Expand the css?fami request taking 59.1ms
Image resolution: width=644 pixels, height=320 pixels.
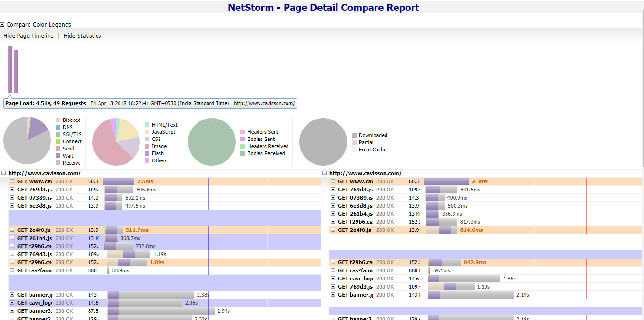(333, 270)
